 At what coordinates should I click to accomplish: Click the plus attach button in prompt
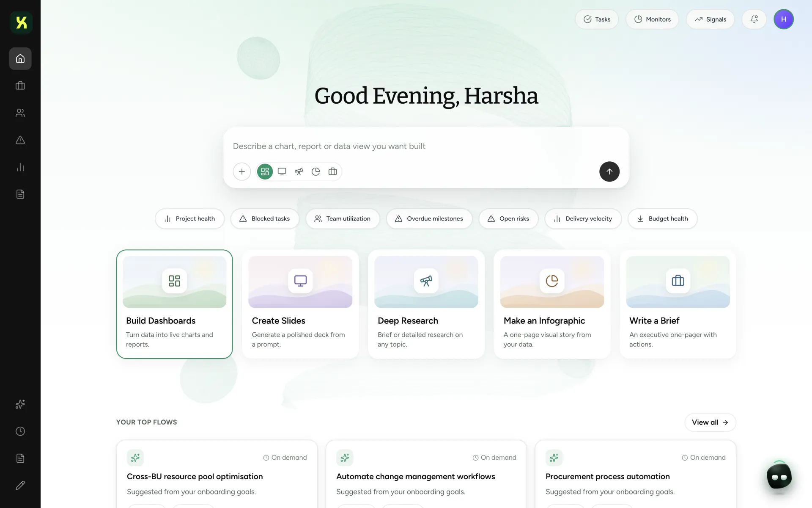[x=242, y=171]
